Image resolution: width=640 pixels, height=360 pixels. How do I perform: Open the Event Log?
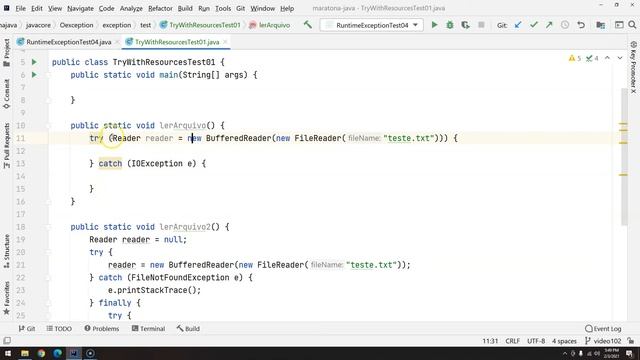(x=603, y=329)
